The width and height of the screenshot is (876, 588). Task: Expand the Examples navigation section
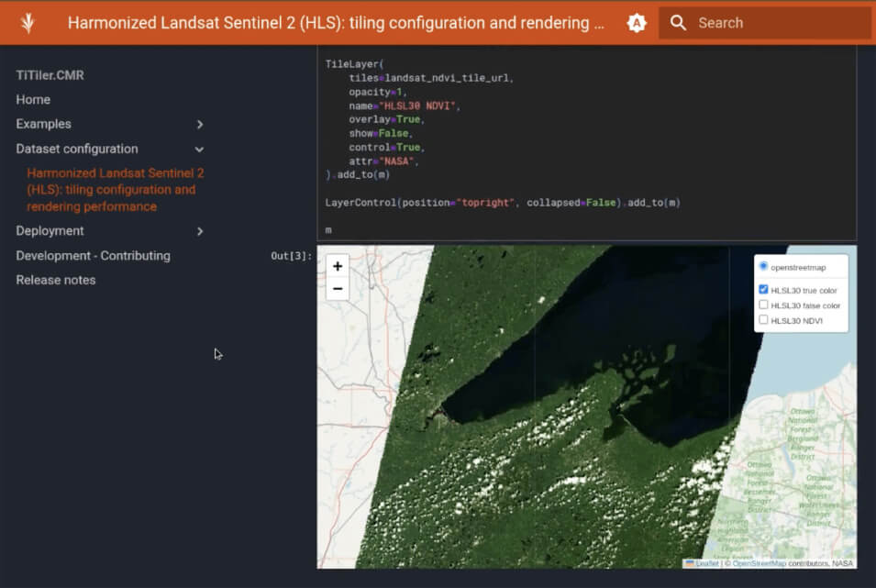pyautogui.click(x=199, y=124)
